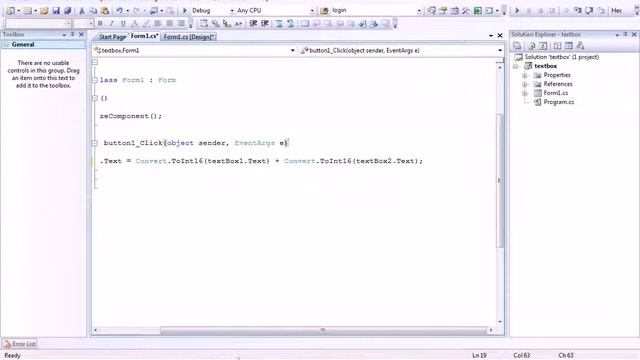Open Solution Explorer window from the toolbar icon

(x=431, y=11)
